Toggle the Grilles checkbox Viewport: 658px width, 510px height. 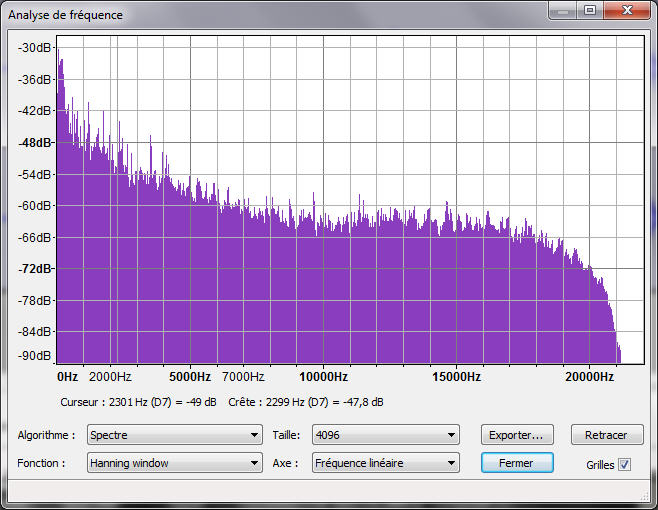(624, 464)
